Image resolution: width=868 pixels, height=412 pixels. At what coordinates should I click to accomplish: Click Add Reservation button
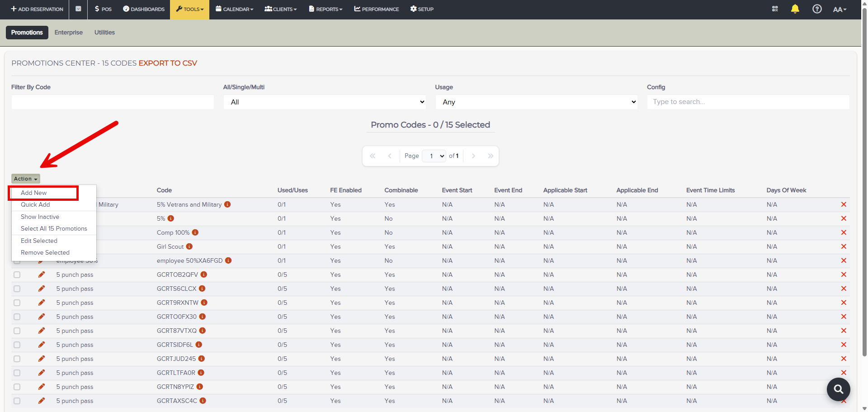coord(37,9)
